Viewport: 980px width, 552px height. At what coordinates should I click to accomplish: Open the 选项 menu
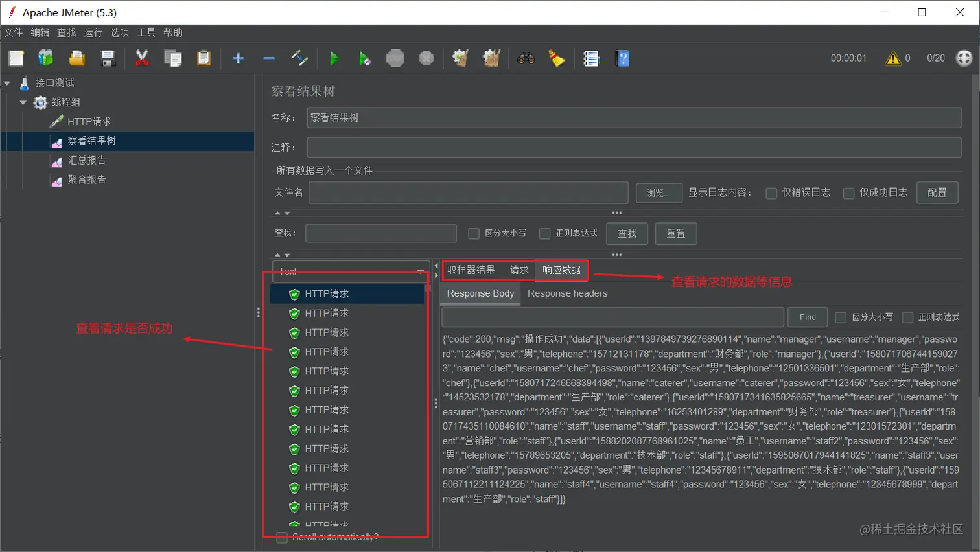pos(120,32)
